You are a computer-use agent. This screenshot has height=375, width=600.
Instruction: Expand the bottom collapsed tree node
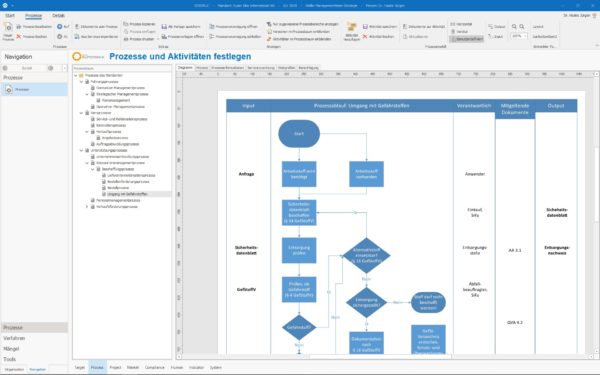coord(87,207)
